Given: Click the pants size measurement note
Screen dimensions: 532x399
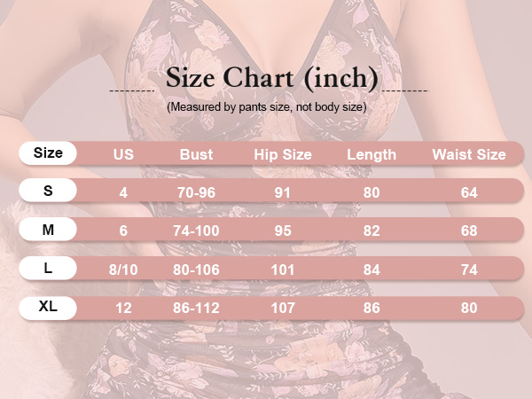Looking at the screenshot, I should click(267, 107).
